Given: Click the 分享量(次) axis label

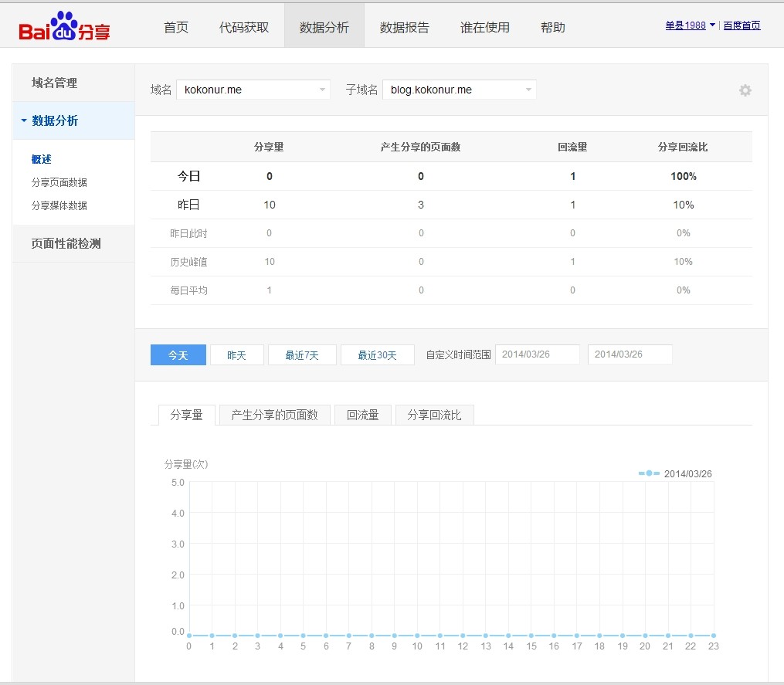Looking at the screenshot, I should [186, 464].
